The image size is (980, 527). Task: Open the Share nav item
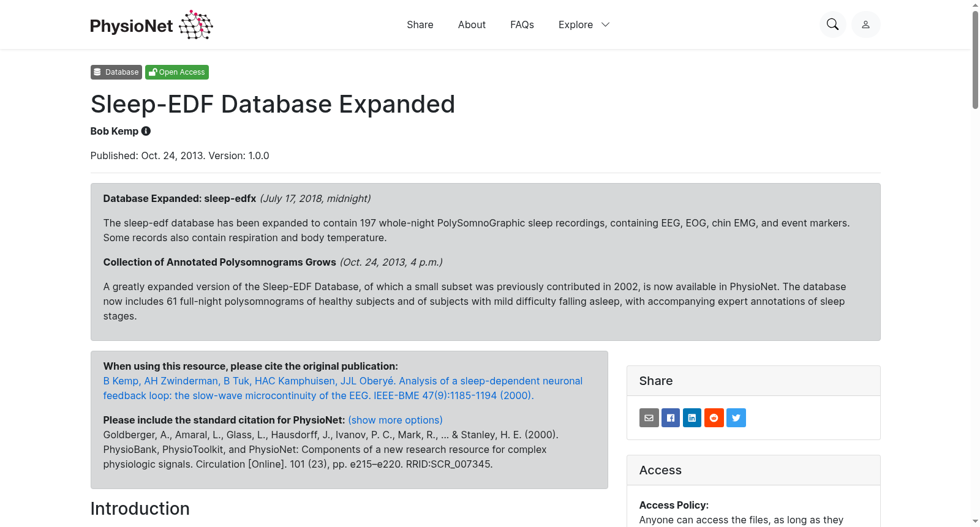(420, 24)
